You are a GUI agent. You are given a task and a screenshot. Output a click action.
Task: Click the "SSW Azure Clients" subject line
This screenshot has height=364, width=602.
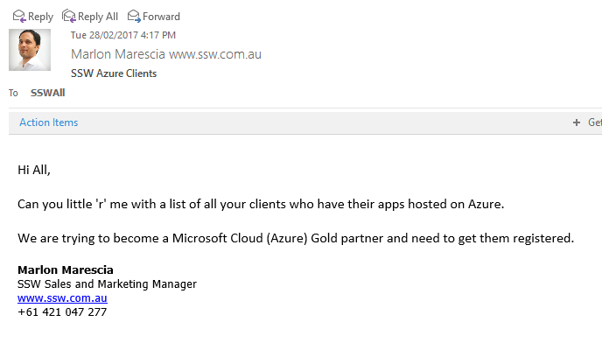tap(114, 73)
